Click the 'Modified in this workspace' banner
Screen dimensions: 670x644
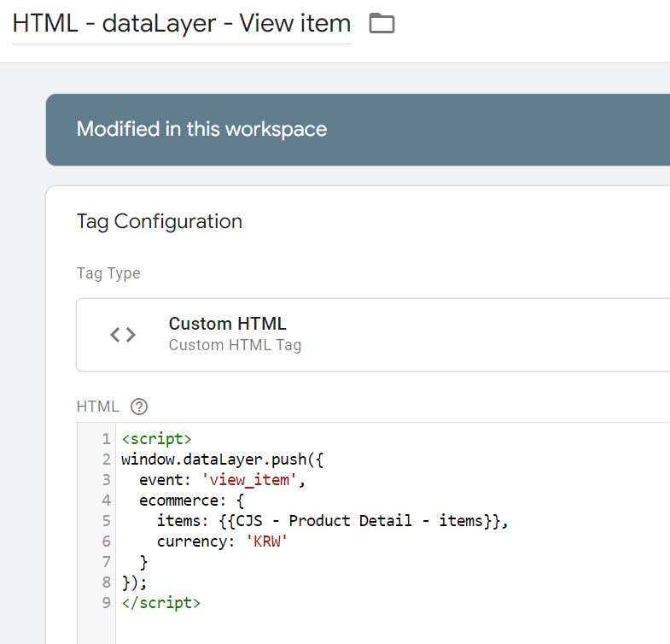click(x=201, y=130)
